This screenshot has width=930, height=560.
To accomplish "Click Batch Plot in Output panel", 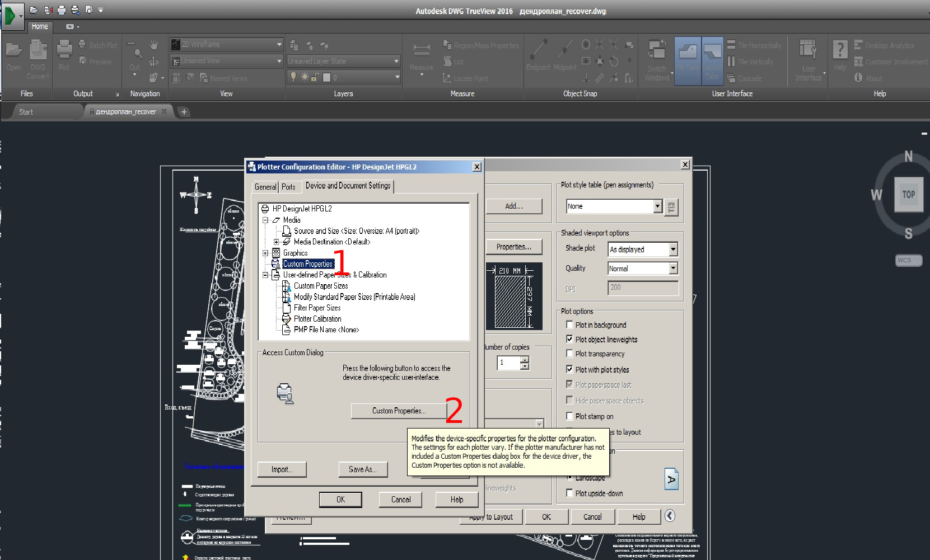I will pos(98,45).
